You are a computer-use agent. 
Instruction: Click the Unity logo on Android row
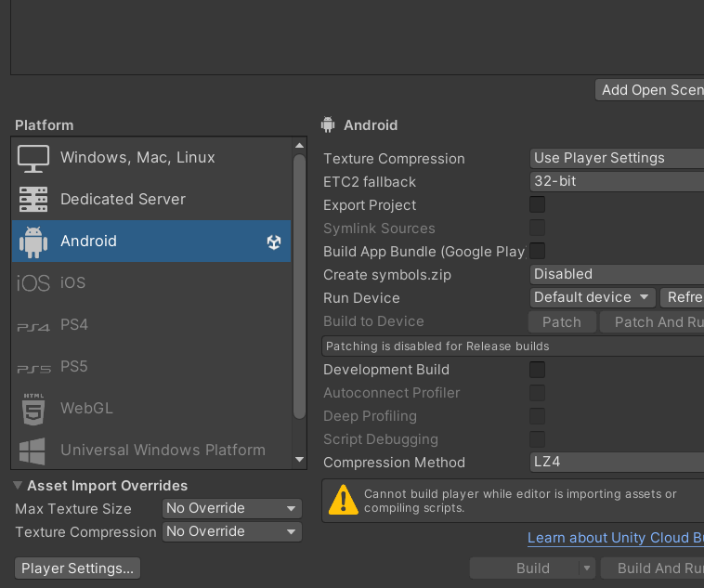(274, 242)
